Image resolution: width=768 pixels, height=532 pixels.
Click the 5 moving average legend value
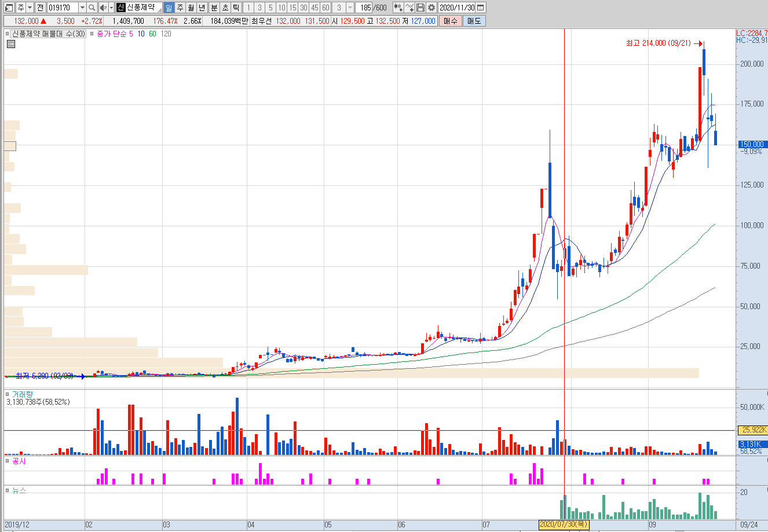coord(131,34)
